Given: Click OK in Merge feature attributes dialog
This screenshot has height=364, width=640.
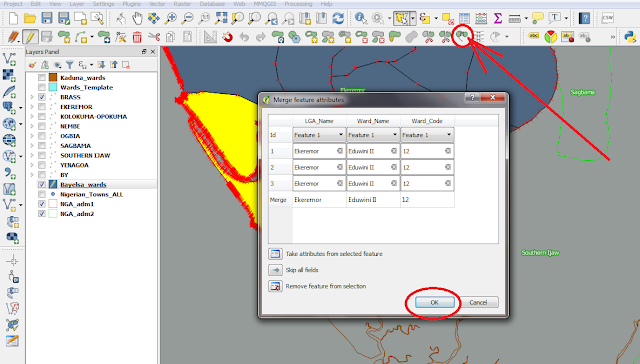Looking at the screenshot, I should point(435,302).
